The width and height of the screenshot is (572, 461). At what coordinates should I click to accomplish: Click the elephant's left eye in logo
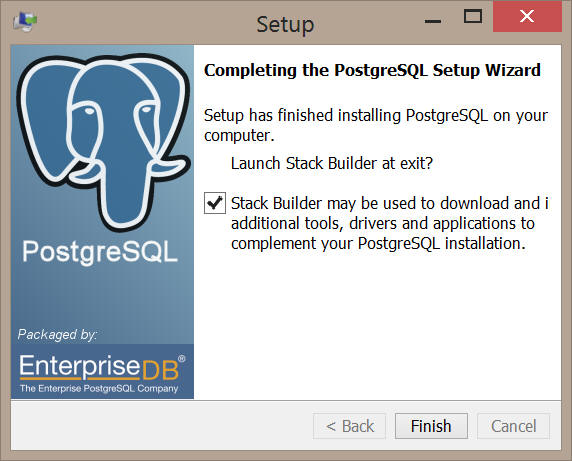[89, 111]
